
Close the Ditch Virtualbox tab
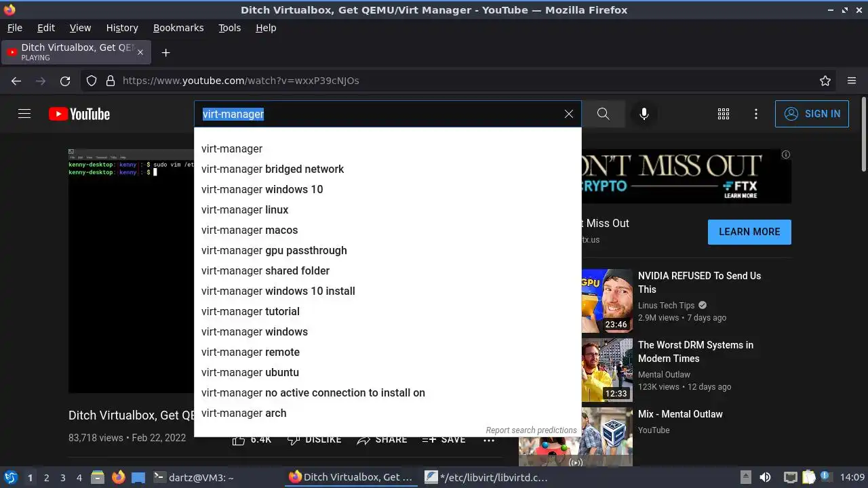pyautogui.click(x=140, y=52)
